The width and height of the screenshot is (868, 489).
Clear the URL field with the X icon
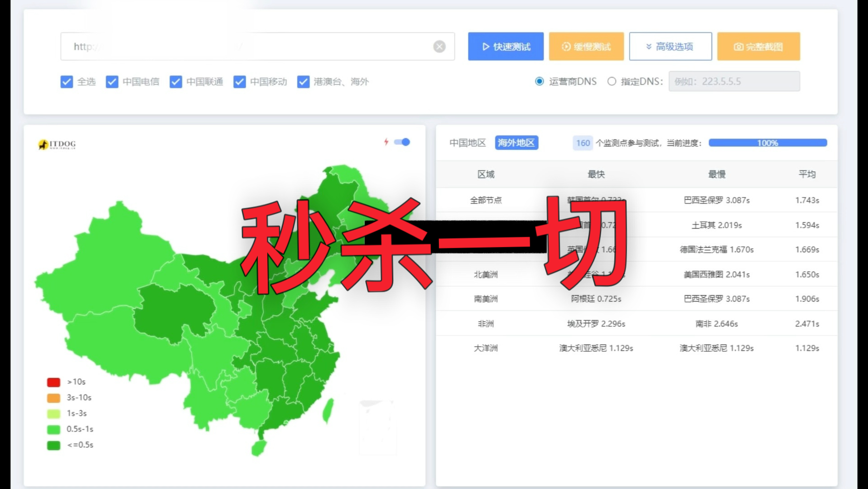pos(439,47)
